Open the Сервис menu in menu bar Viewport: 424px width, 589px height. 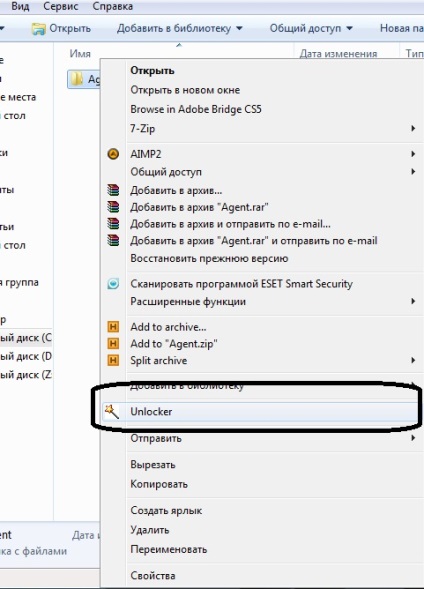coord(60,6)
